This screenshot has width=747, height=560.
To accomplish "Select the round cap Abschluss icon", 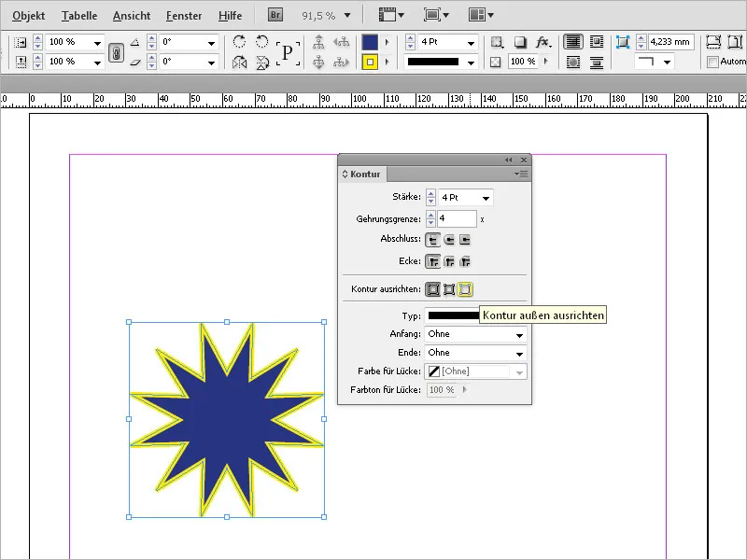I will [x=449, y=239].
